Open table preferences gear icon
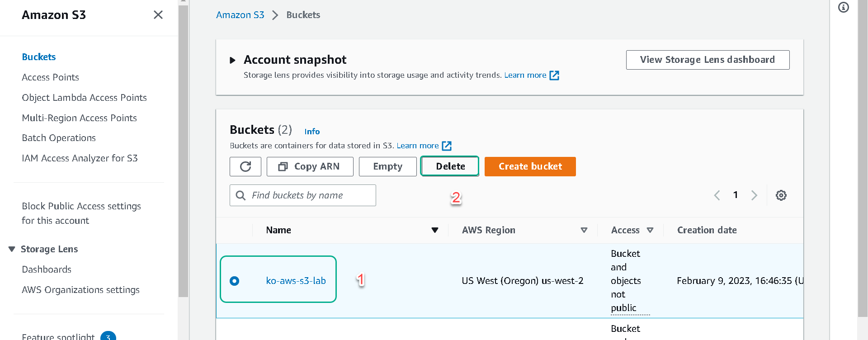The image size is (868, 340). tap(781, 195)
